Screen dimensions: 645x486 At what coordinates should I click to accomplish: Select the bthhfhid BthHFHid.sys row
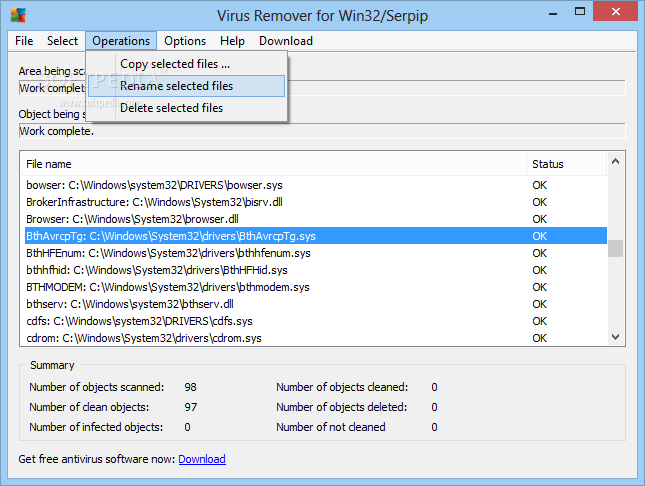[x=316, y=270]
